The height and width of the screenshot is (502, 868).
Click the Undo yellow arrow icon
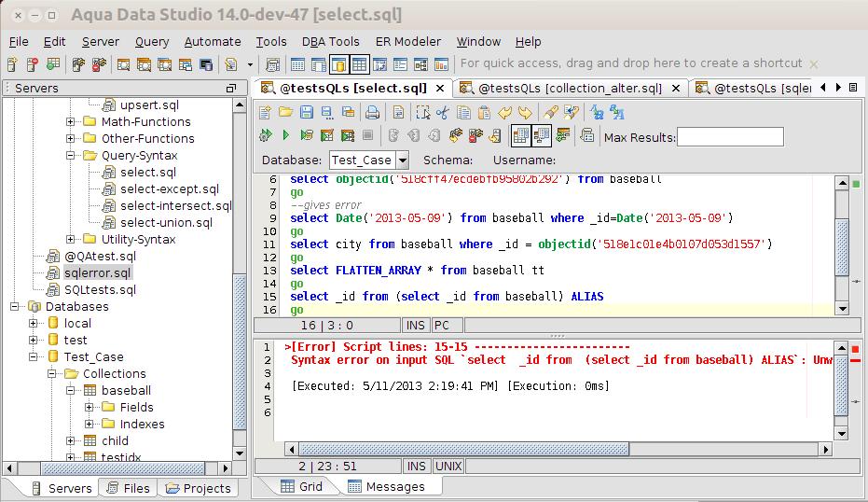click(x=505, y=113)
